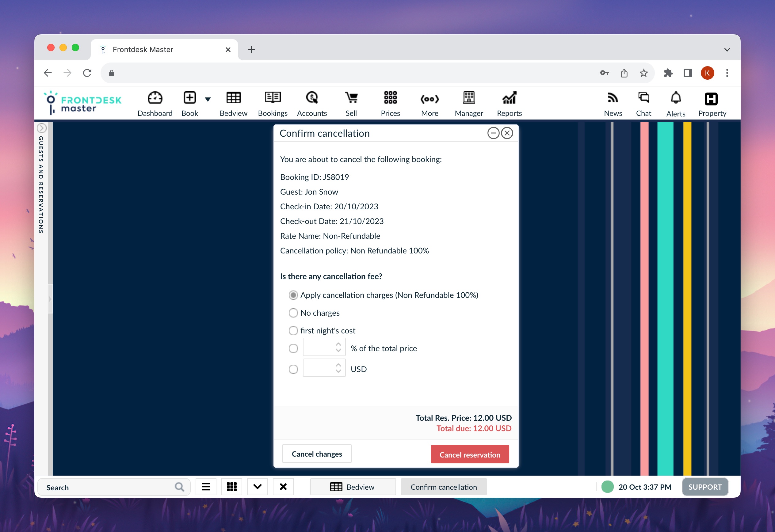This screenshot has height=532, width=775.
Task: Select first night's cost option
Action: 293,330
